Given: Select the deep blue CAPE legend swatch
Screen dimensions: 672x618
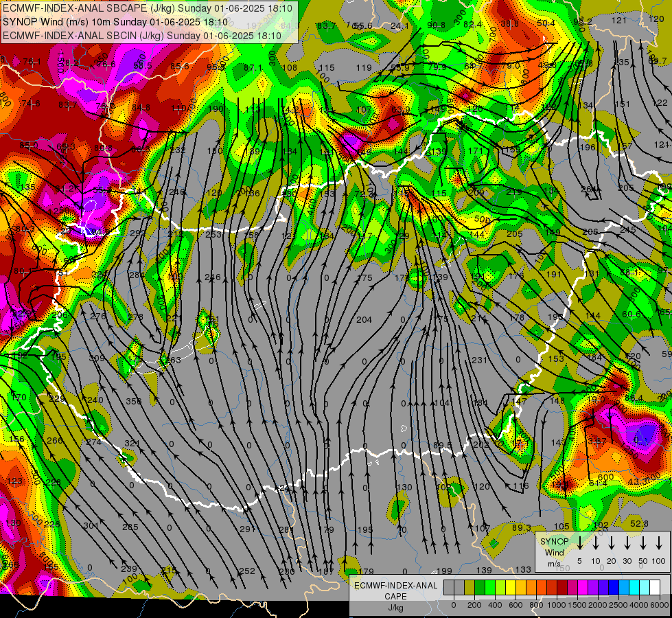Looking at the screenshot, I should click(613, 588).
